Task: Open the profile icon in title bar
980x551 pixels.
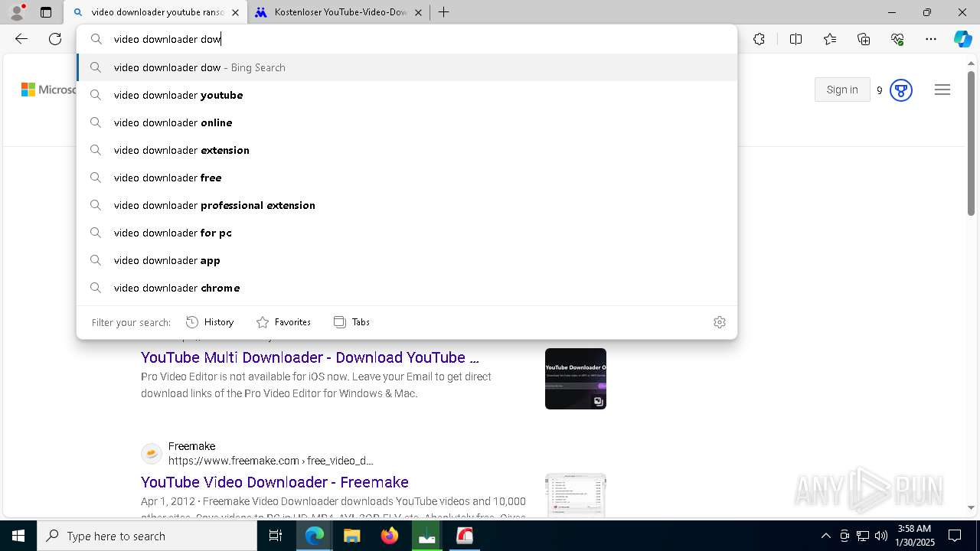Action: click(x=17, y=12)
